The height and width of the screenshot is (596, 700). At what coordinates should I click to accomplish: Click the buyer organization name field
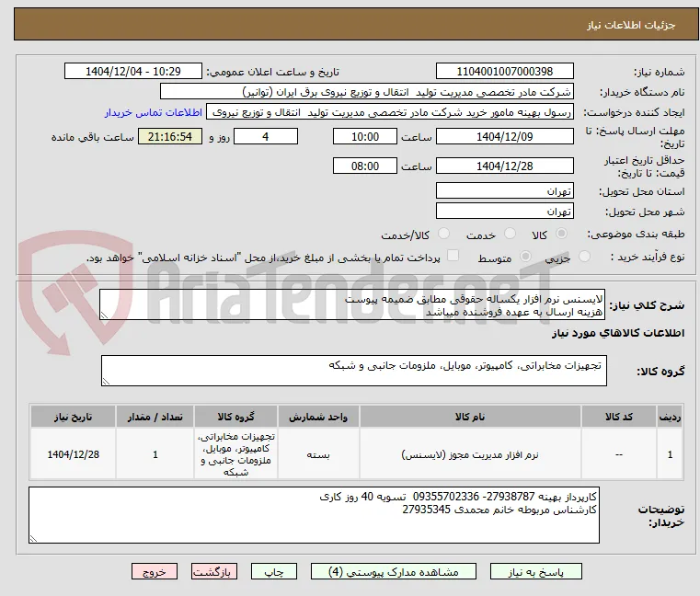(367, 92)
